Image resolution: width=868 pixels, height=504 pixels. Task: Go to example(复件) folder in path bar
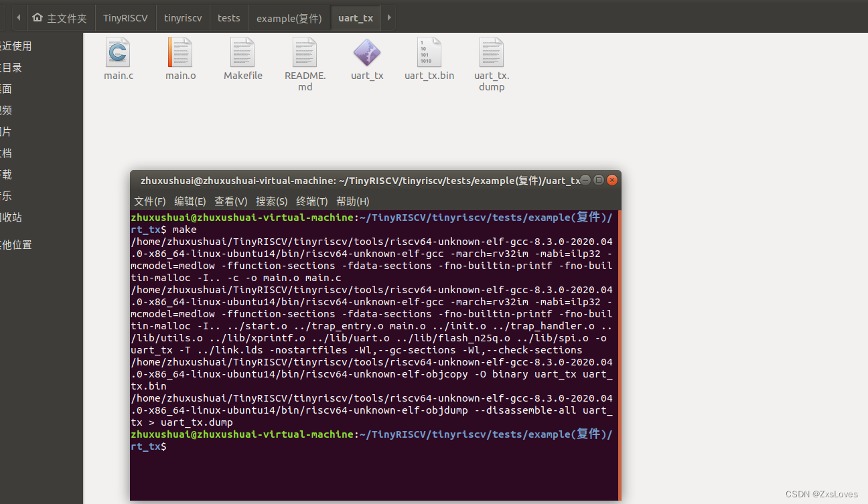289,18
